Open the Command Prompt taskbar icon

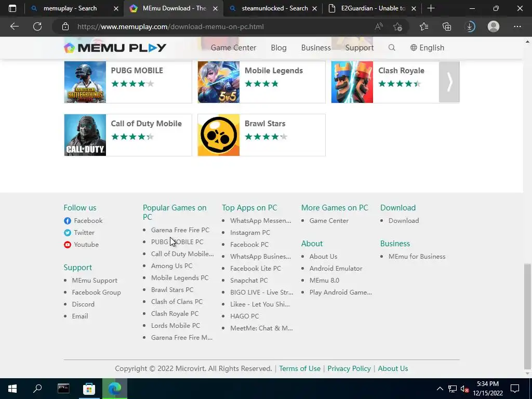point(63,389)
